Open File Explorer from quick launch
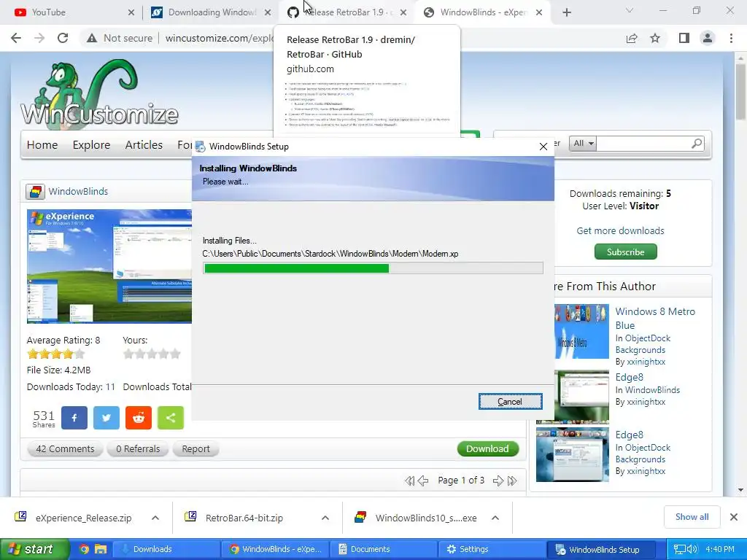Image resolution: width=747 pixels, height=560 pixels. tap(101, 549)
